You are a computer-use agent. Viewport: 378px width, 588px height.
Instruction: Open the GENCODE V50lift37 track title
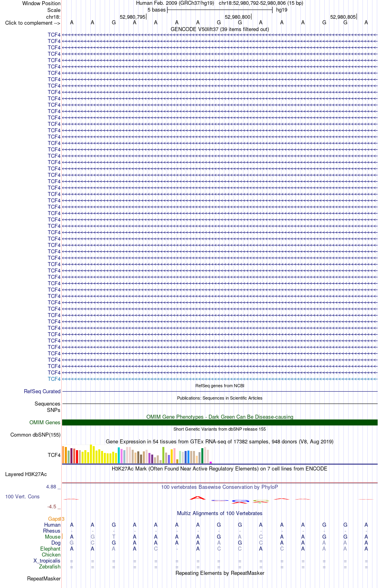click(x=220, y=29)
